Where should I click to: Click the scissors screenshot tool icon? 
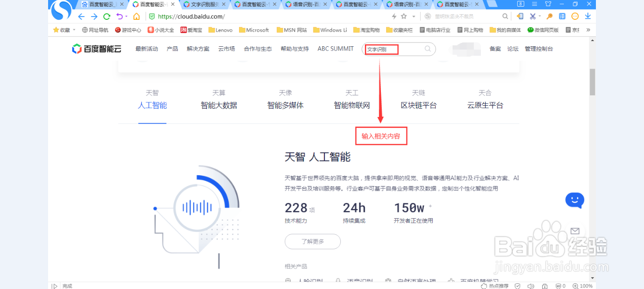[x=533, y=17]
